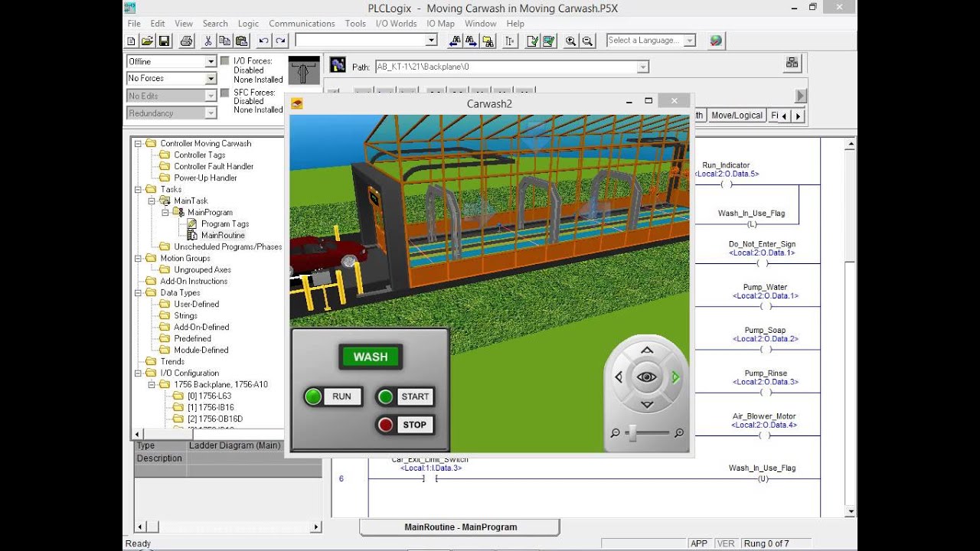Click the Open folder toolbar icon
The width and height of the screenshot is (980, 551).
[147, 41]
